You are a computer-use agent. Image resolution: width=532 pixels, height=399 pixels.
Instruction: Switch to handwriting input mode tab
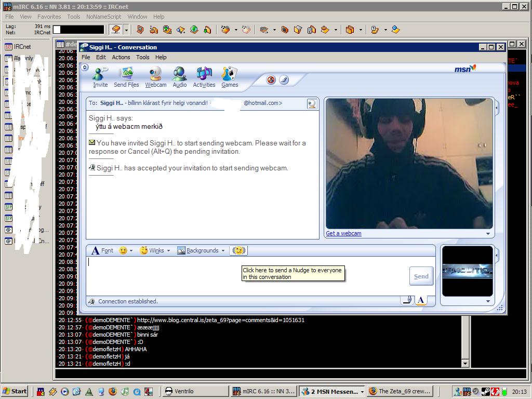click(x=407, y=300)
